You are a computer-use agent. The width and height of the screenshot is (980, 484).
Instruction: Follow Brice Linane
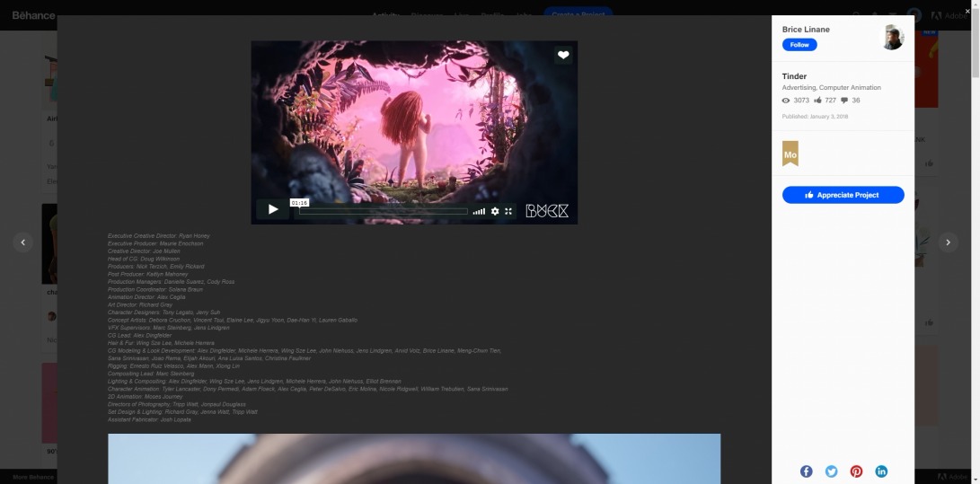799,45
